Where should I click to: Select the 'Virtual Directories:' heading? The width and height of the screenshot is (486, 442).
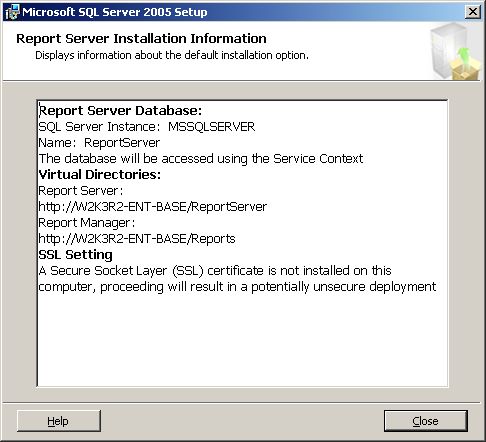100,175
